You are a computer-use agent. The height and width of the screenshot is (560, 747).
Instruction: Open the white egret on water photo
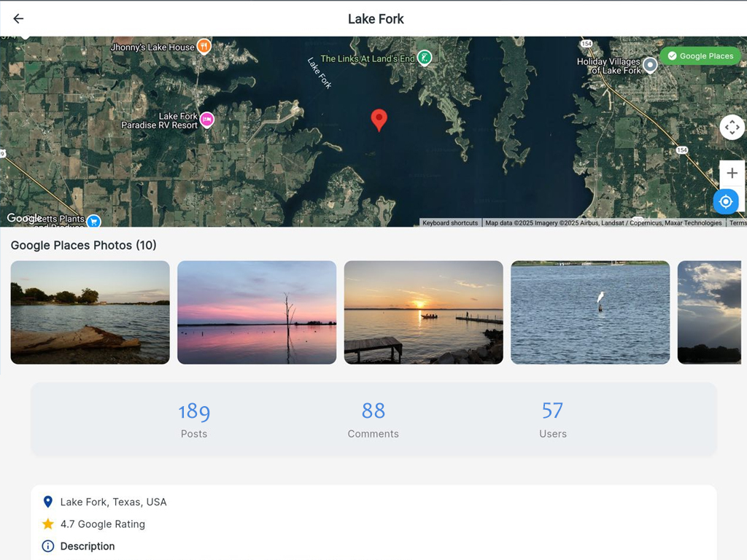[x=590, y=312]
